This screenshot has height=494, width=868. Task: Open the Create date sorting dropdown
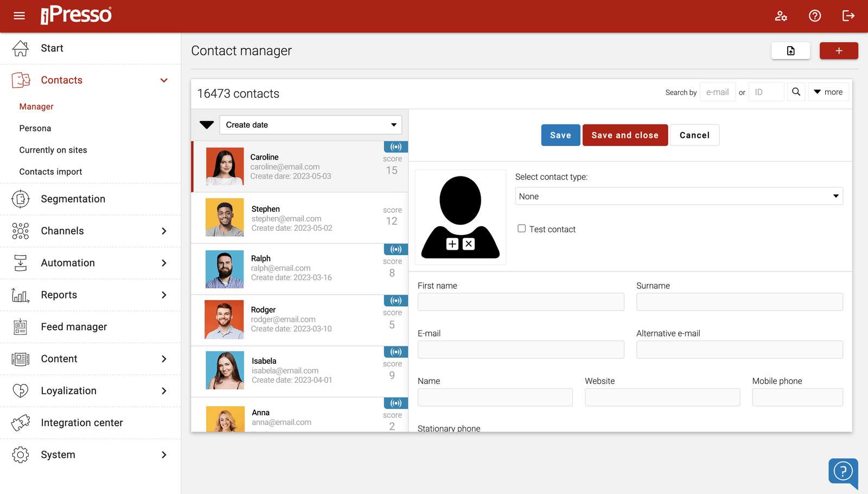(310, 124)
